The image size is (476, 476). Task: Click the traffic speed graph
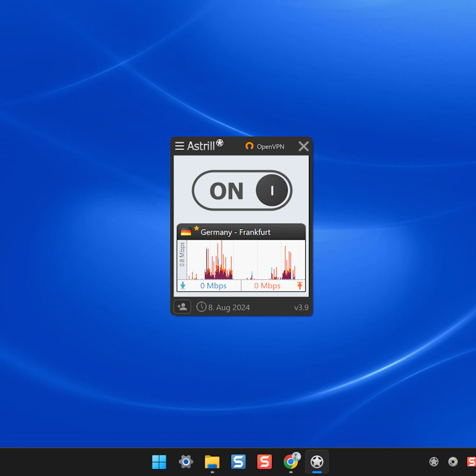coord(246,260)
